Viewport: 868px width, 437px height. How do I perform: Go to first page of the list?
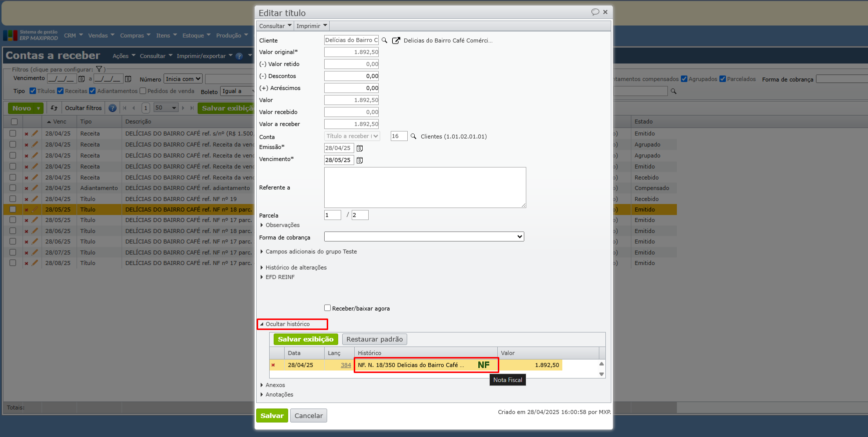(x=125, y=108)
